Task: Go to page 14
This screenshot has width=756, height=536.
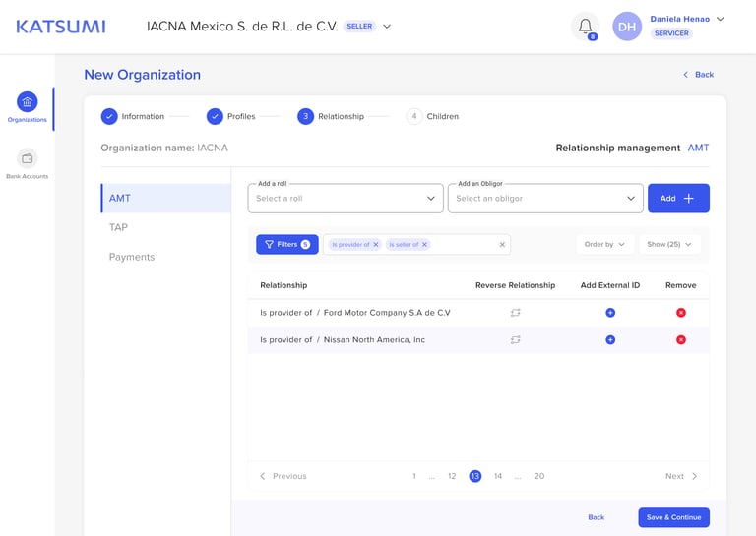Action: [498, 476]
